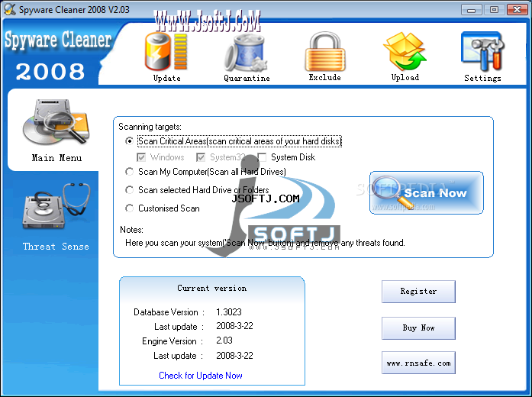
Task: Click the Register button
Action: (x=418, y=292)
